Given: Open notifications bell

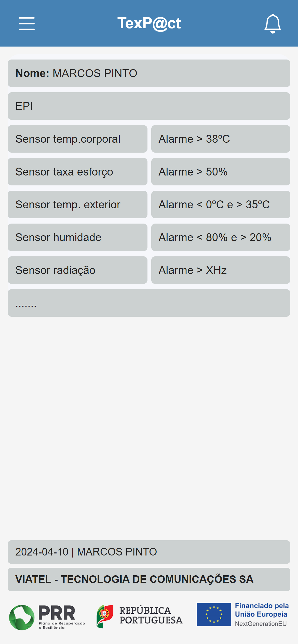Looking at the screenshot, I should pyautogui.click(x=273, y=24).
